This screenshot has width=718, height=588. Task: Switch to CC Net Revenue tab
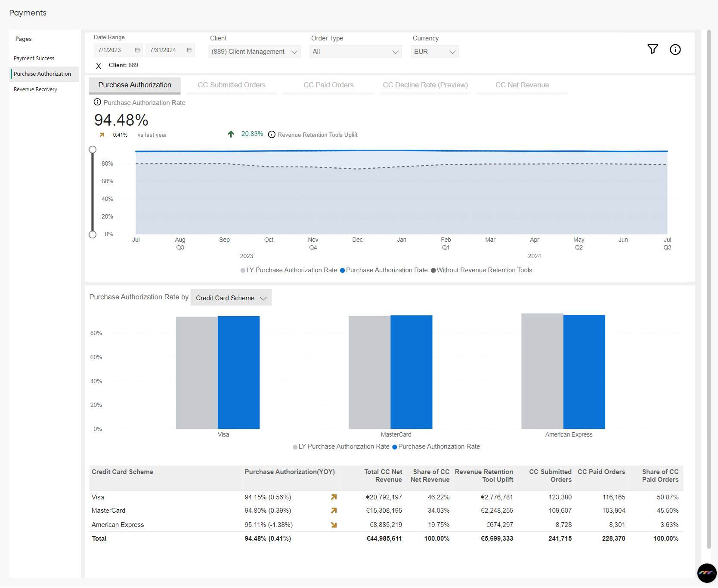(522, 85)
